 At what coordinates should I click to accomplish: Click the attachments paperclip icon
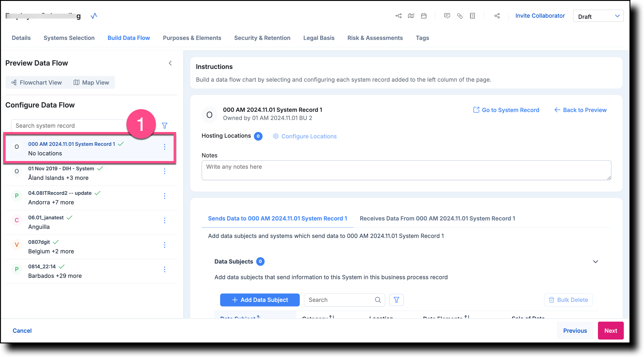click(460, 16)
